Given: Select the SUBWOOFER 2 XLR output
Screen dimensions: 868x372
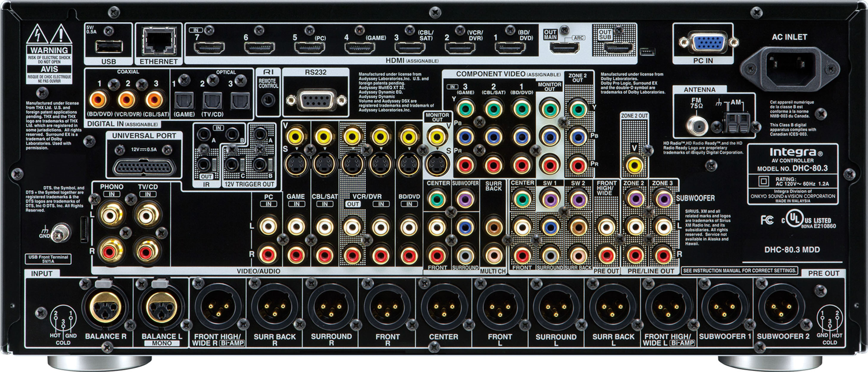Looking at the screenshot, I should (782, 307).
